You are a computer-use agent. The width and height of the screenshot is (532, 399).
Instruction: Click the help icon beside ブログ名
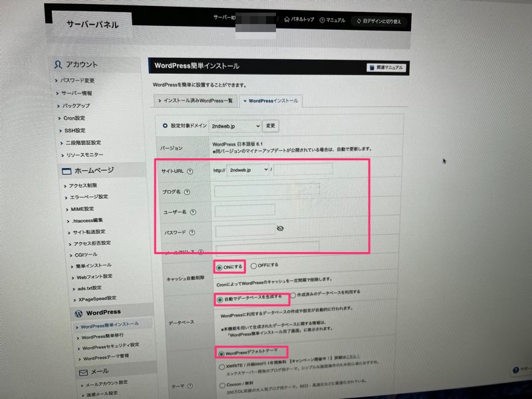187,192
